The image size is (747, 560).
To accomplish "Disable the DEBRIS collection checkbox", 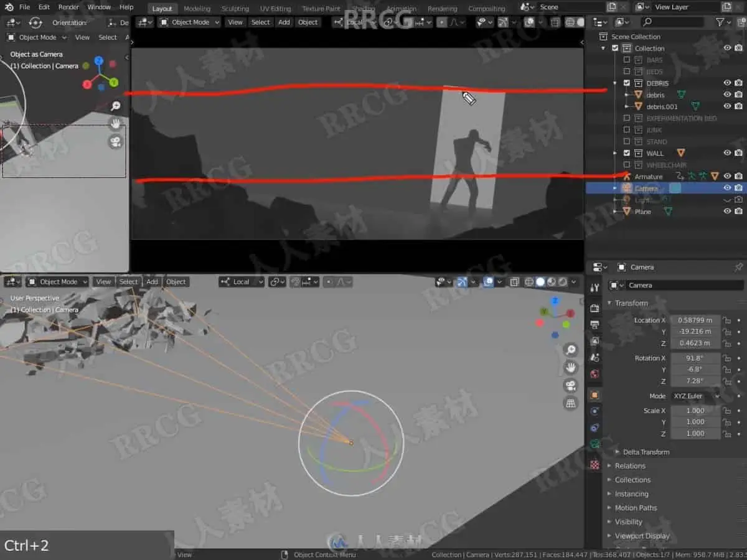I will point(627,83).
